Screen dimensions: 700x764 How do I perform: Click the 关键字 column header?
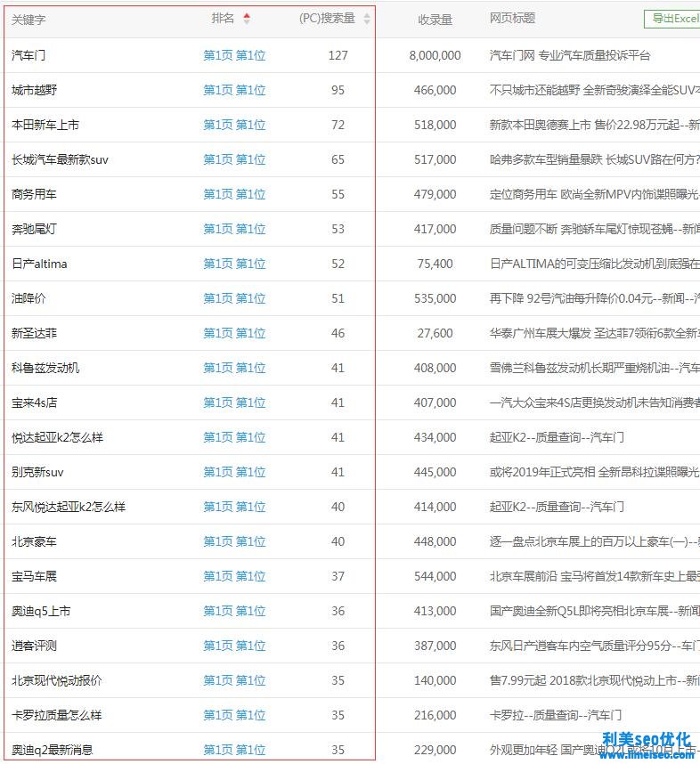tap(28, 20)
